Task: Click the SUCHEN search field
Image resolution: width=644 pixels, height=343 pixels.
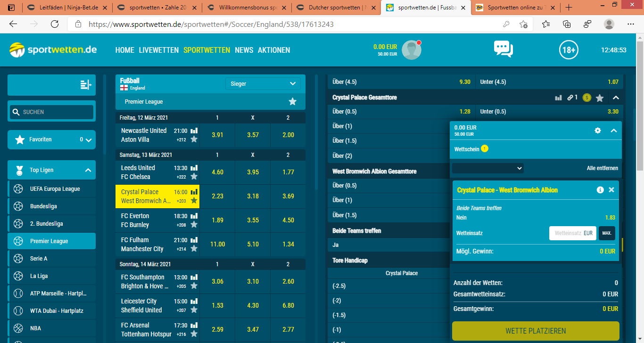Action: pos(51,112)
